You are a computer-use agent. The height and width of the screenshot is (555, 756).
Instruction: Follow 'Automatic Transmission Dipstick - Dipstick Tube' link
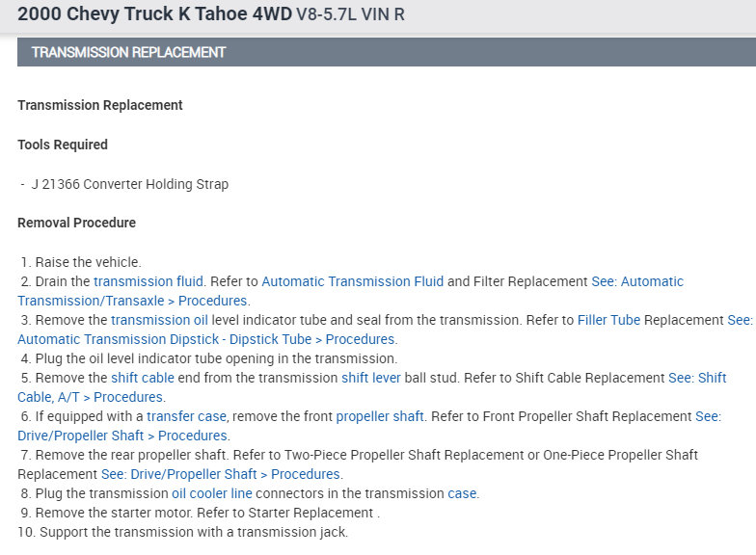click(x=205, y=339)
